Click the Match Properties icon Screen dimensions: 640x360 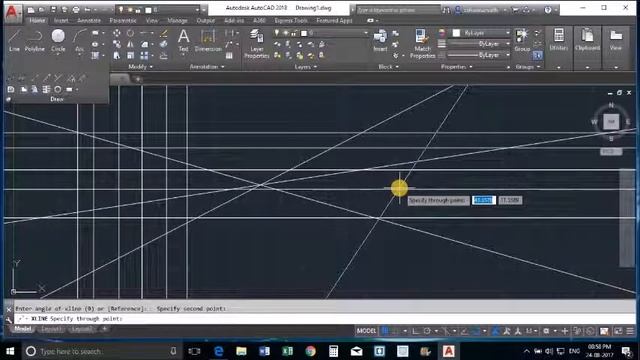pyautogui.click(x=422, y=44)
